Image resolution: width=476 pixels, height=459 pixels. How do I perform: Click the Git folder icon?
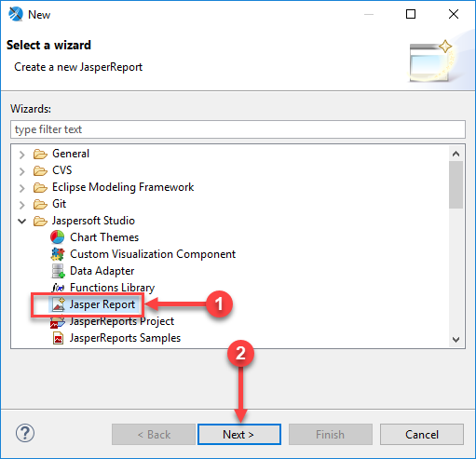(x=40, y=204)
